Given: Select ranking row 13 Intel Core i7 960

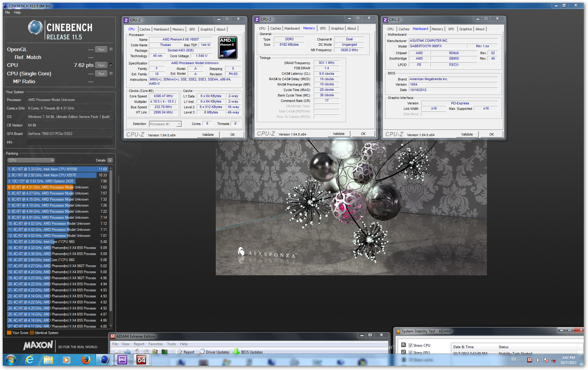Looking at the screenshot, I should [57, 242].
